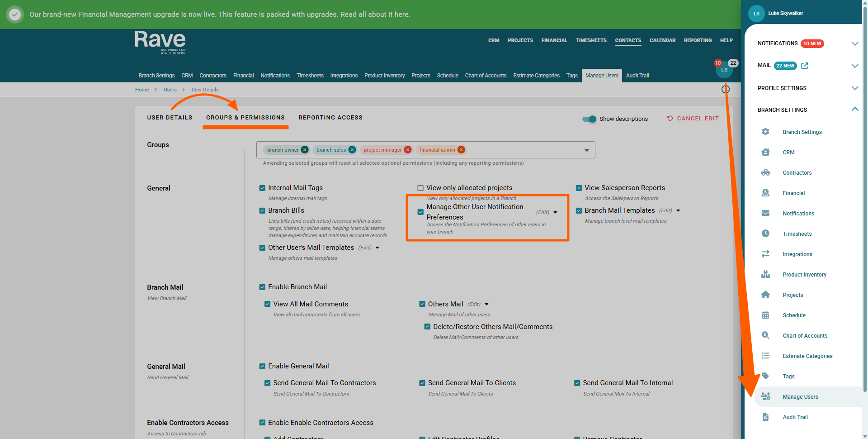Viewport: 868px width, 439px height.
Task: Uncheck Delete/Restore Others Mail/Comments checkbox
Action: click(427, 327)
